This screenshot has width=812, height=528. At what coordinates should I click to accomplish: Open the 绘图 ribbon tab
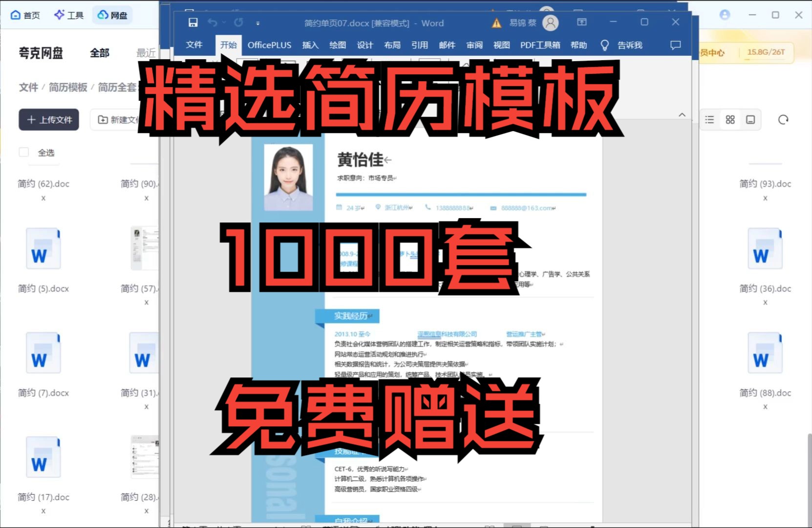(x=338, y=45)
